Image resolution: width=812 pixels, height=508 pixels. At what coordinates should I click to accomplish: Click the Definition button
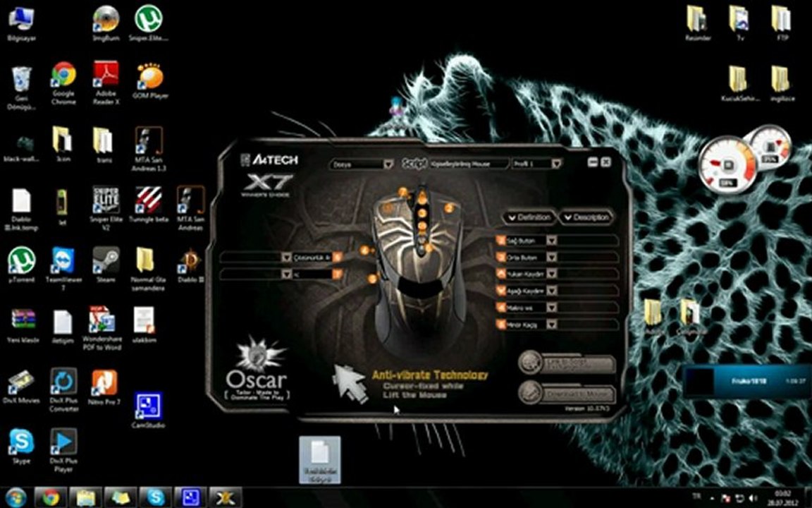[x=529, y=217]
